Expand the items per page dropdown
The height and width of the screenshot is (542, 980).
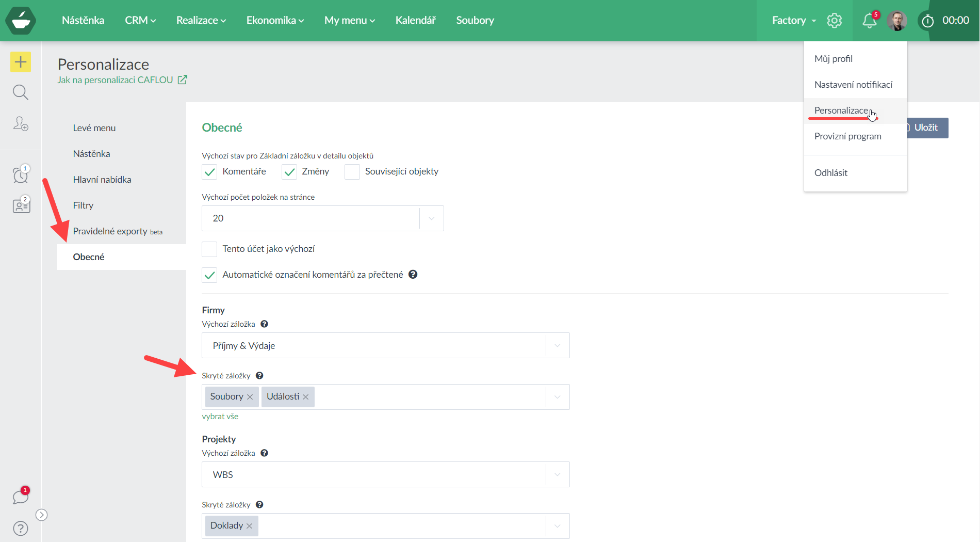pos(431,218)
